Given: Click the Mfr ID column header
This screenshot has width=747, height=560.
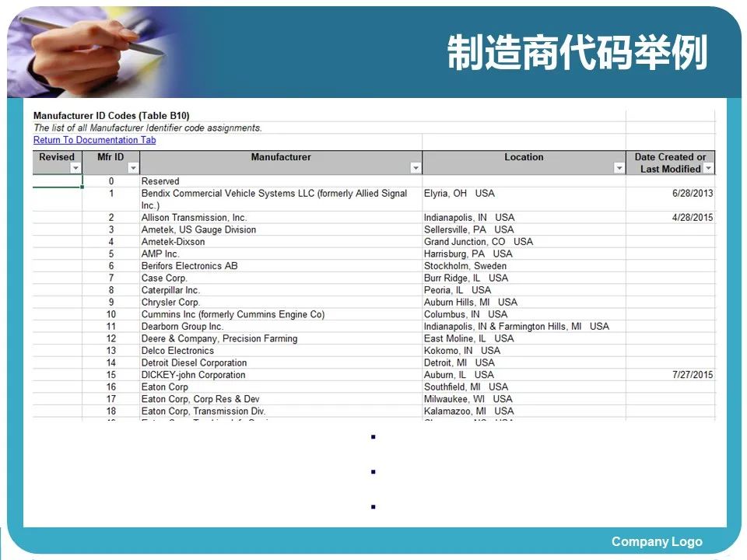Looking at the screenshot, I should point(111,163).
